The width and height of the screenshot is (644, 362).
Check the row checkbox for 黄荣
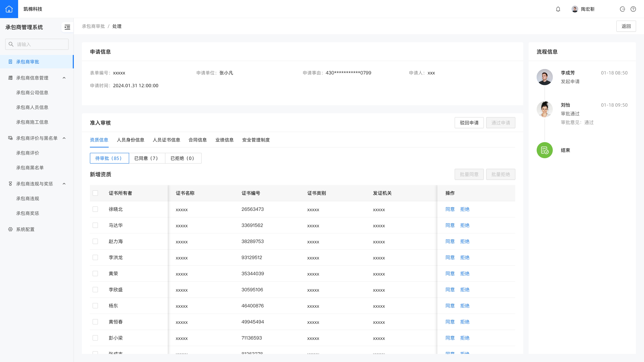(95, 274)
